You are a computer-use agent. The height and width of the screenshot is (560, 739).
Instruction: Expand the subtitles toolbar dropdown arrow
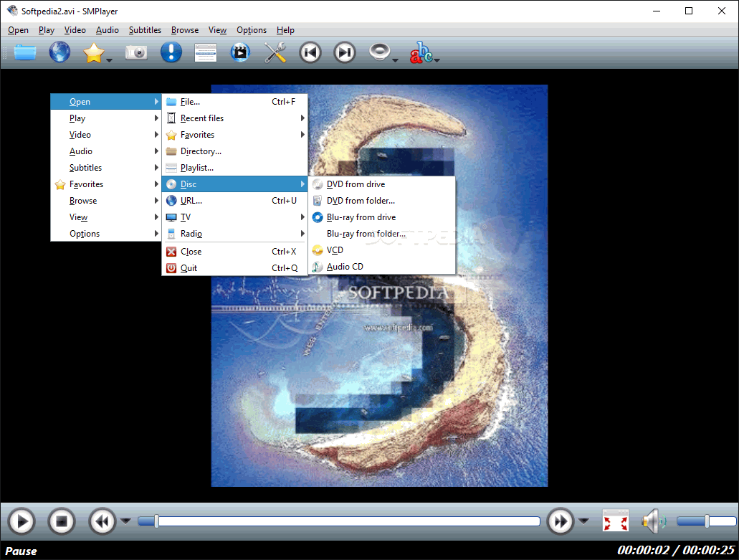click(437, 60)
